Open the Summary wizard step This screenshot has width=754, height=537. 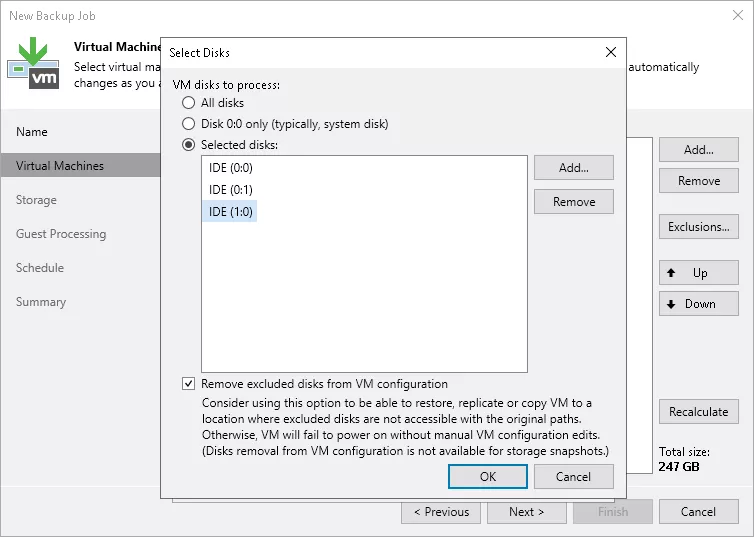[x=41, y=302]
